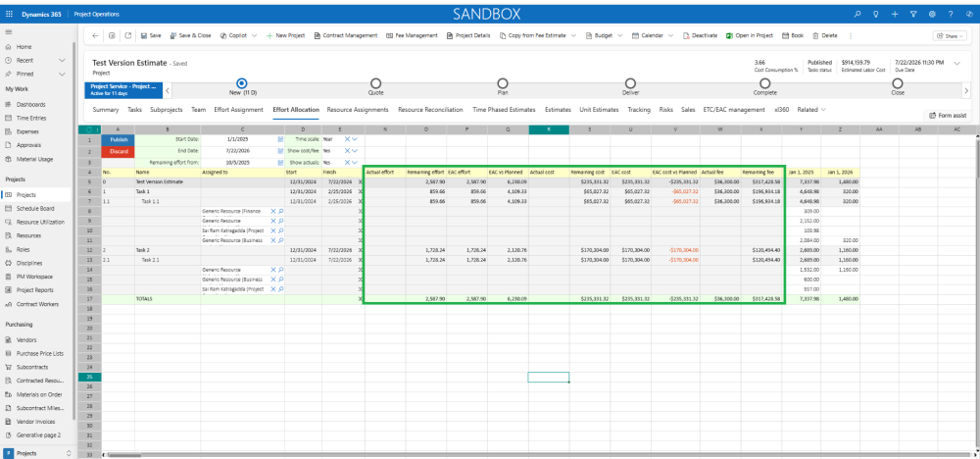The height and width of the screenshot is (459, 980).
Task: Move the process stages left with the chevron
Action: [167, 90]
